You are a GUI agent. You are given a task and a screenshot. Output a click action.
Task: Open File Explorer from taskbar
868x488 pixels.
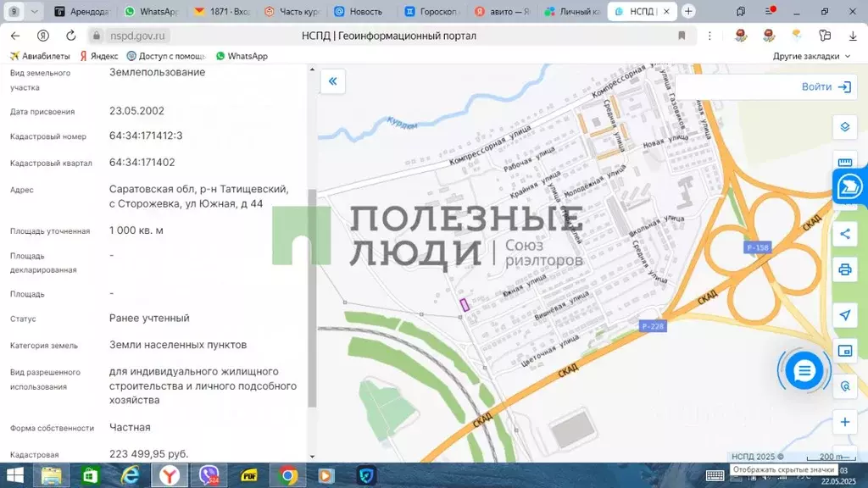point(52,475)
